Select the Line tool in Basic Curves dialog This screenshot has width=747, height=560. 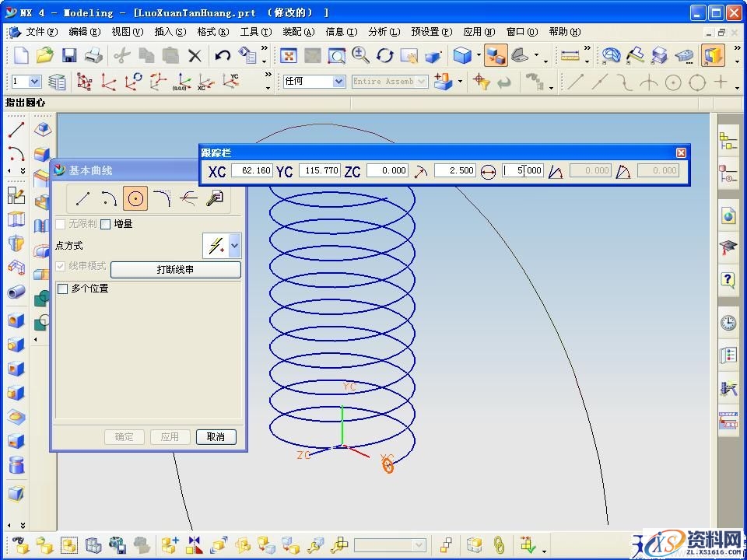click(83, 199)
